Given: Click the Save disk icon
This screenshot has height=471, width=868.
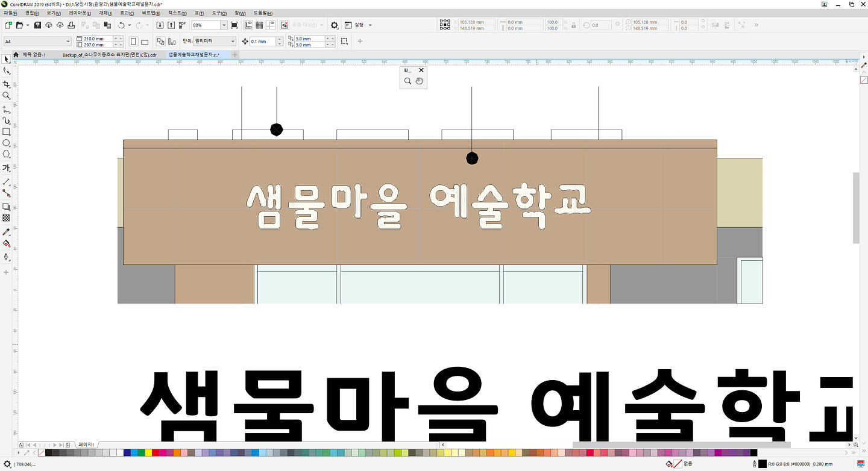Looking at the screenshot, I should [x=37, y=25].
